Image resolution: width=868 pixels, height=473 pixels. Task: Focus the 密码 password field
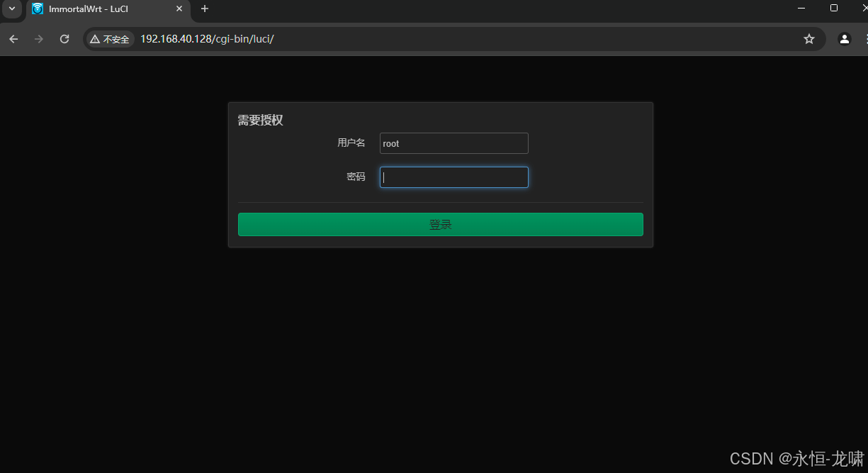(454, 177)
